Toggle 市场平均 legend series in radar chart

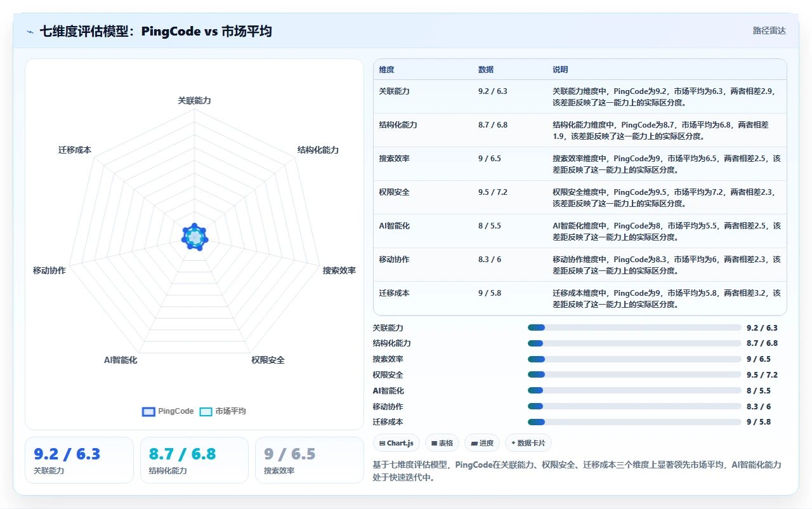point(223,411)
